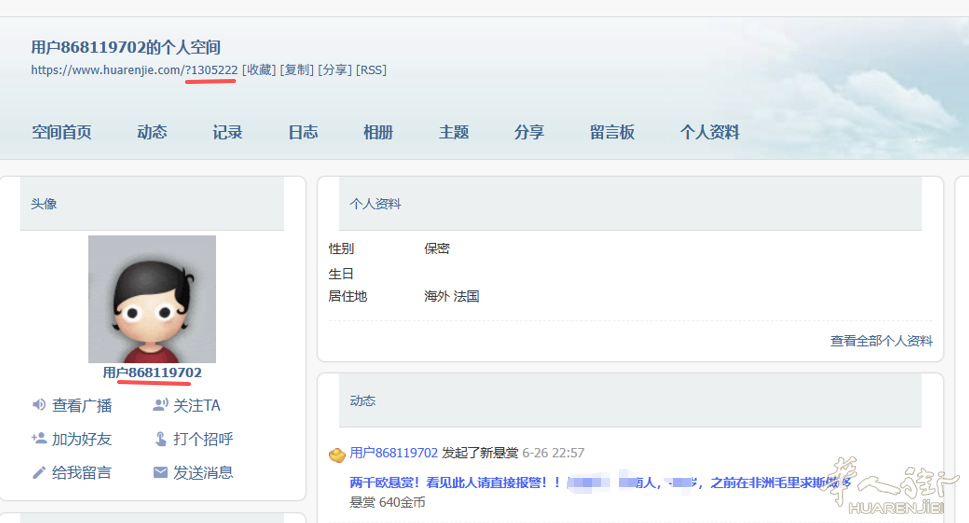This screenshot has width=969, height=523.
Task: Click the 加为好友 add-friend icon
Action: [39, 438]
